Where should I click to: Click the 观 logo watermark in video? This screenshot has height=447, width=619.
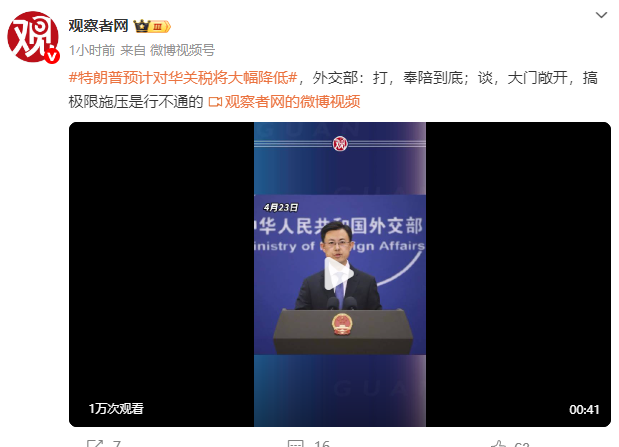[340, 144]
